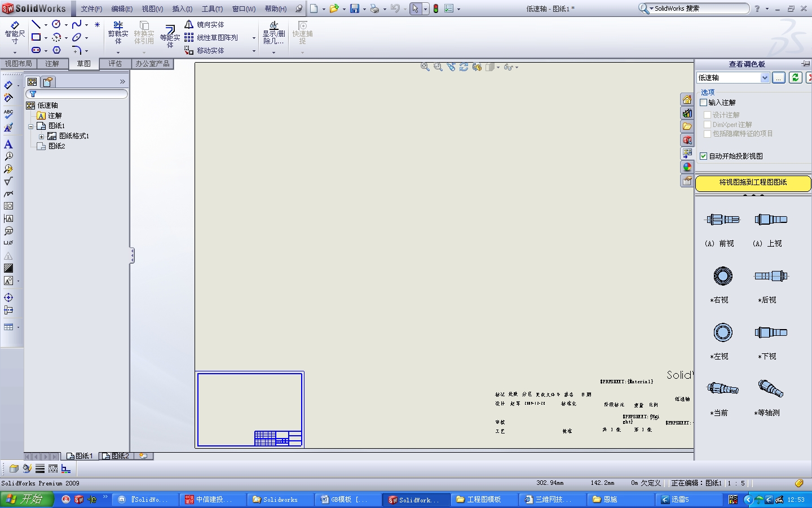The image size is (812, 508).
Task: Disable 自动开始投影视图 checkbox
Action: point(704,156)
